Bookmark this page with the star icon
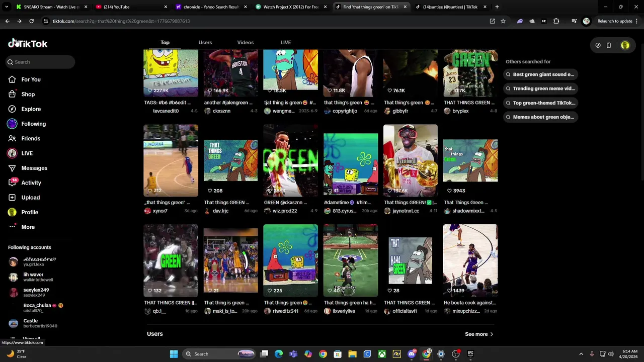Viewport: 644px width, 362px height. click(503, 21)
